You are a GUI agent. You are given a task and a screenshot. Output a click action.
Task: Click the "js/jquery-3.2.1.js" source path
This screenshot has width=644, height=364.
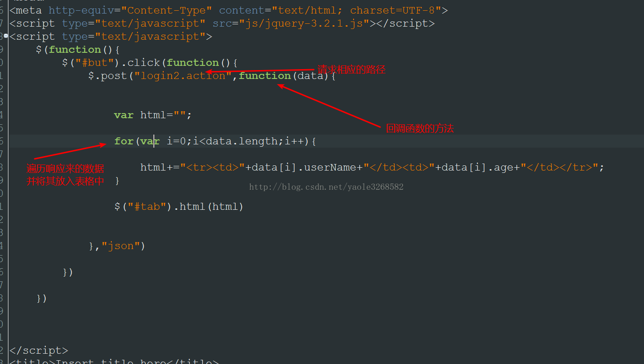tap(304, 23)
